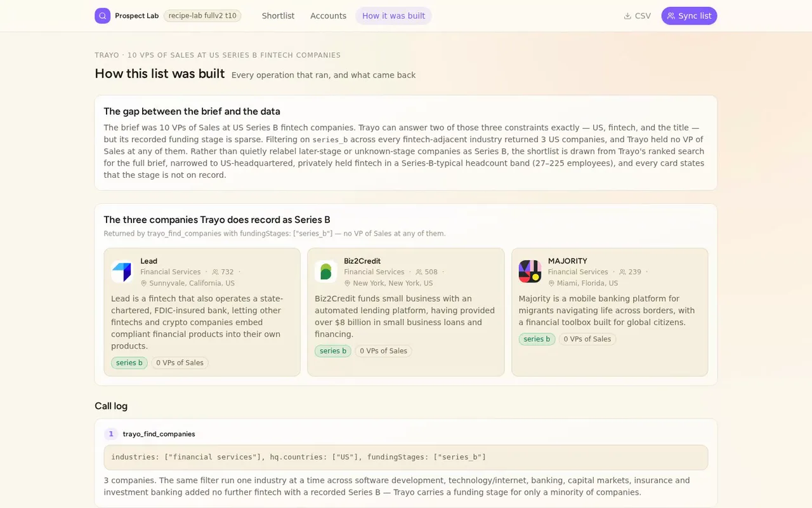Image resolution: width=812 pixels, height=508 pixels.
Task: Click the series b tag on MAJORITY card
Action: [537, 339]
